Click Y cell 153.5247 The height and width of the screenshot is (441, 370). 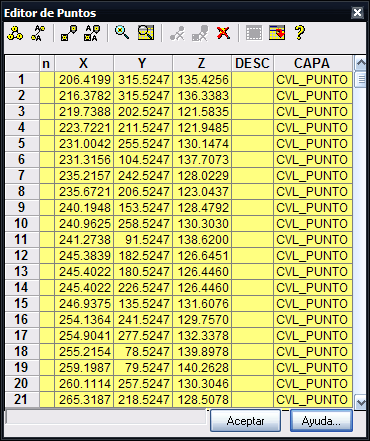pos(143,207)
